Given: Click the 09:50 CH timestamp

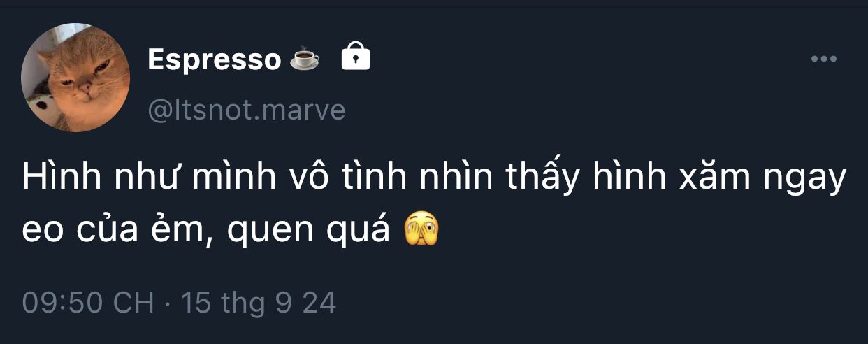Looking at the screenshot, I should click(88, 303).
